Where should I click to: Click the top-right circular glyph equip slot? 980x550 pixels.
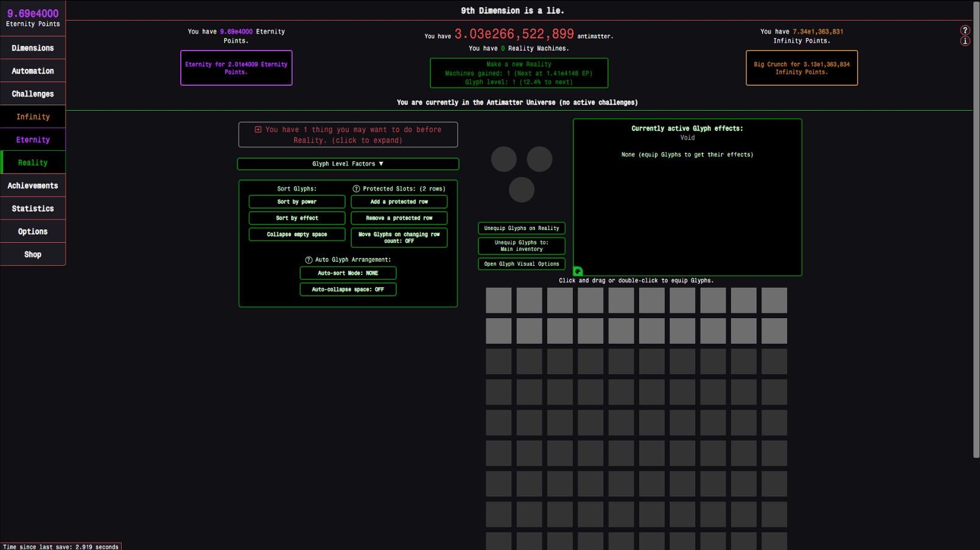[x=541, y=159]
